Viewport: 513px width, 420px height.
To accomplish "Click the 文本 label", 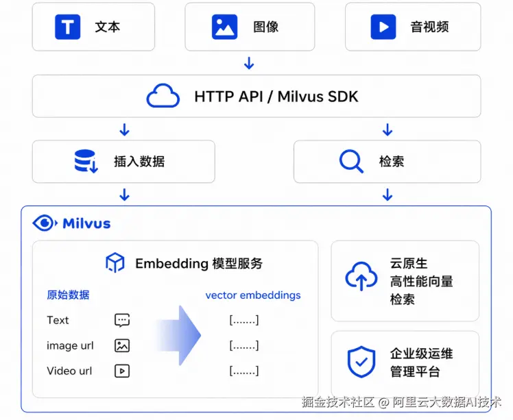I will 108,27.
